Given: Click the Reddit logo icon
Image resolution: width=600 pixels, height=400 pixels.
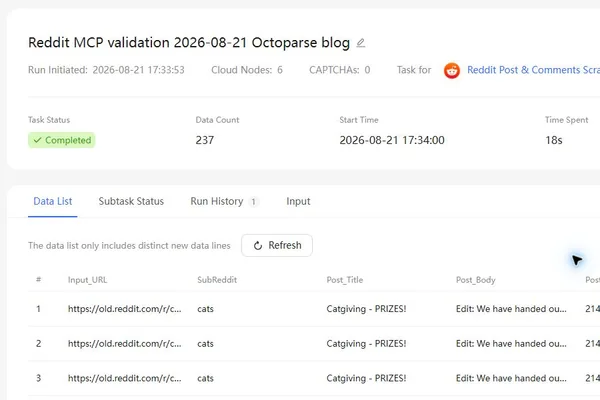Looking at the screenshot, I should tap(452, 70).
